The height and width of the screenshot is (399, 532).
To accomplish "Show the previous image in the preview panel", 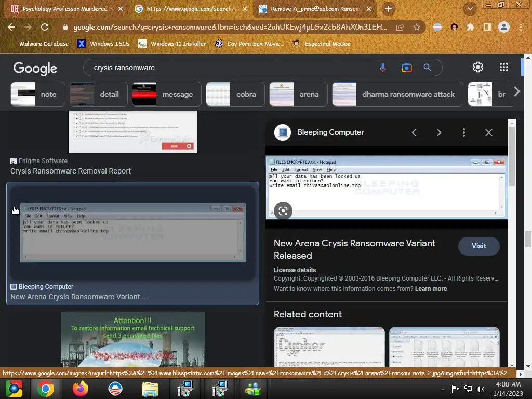I will [x=414, y=132].
